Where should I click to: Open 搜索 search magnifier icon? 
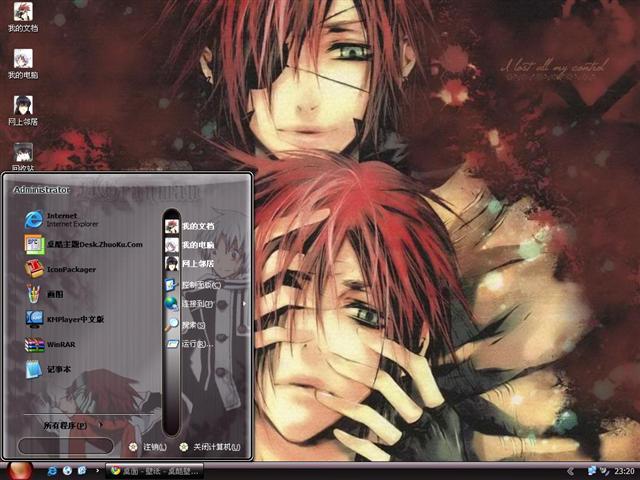(171, 324)
